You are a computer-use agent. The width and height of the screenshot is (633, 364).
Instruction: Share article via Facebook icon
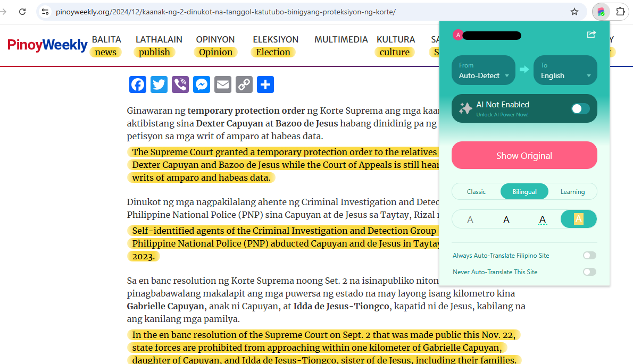[138, 85]
